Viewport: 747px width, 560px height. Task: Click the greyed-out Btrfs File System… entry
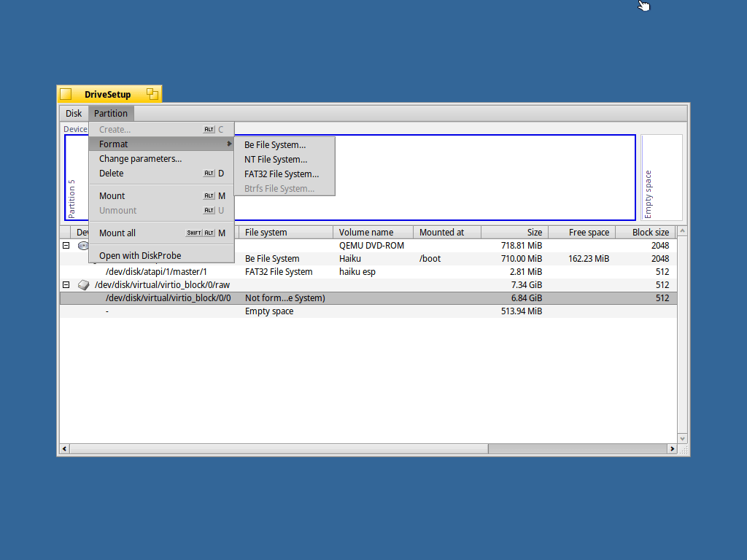click(285, 189)
